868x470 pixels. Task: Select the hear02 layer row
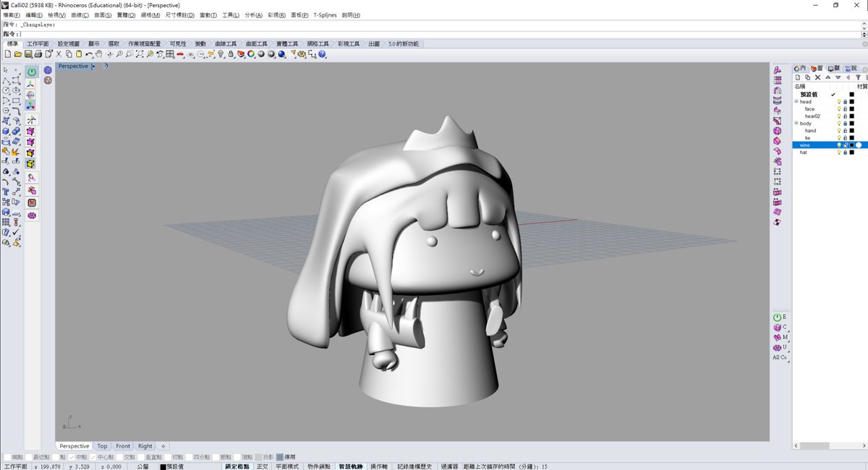[x=830, y=116]
